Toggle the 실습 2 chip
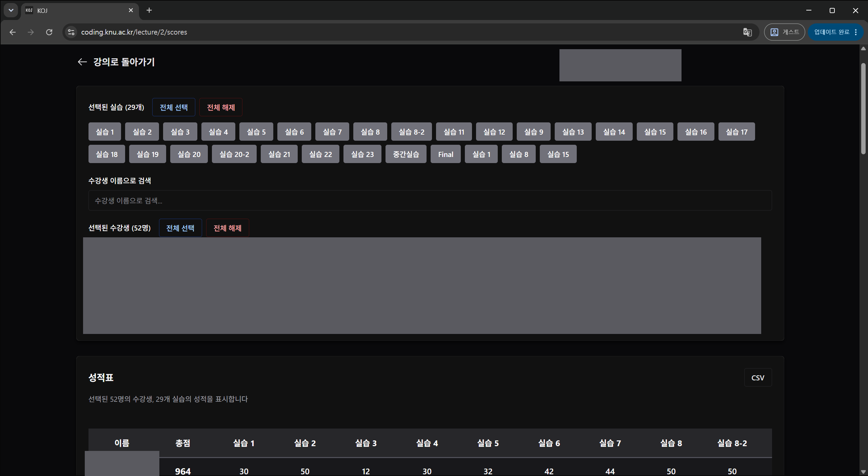 click(x=142, y=132)
